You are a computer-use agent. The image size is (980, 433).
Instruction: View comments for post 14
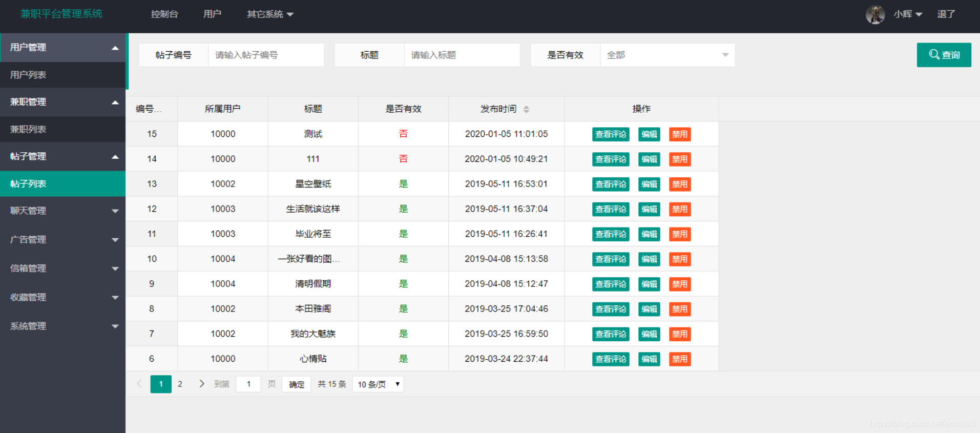tap(611, 159)
